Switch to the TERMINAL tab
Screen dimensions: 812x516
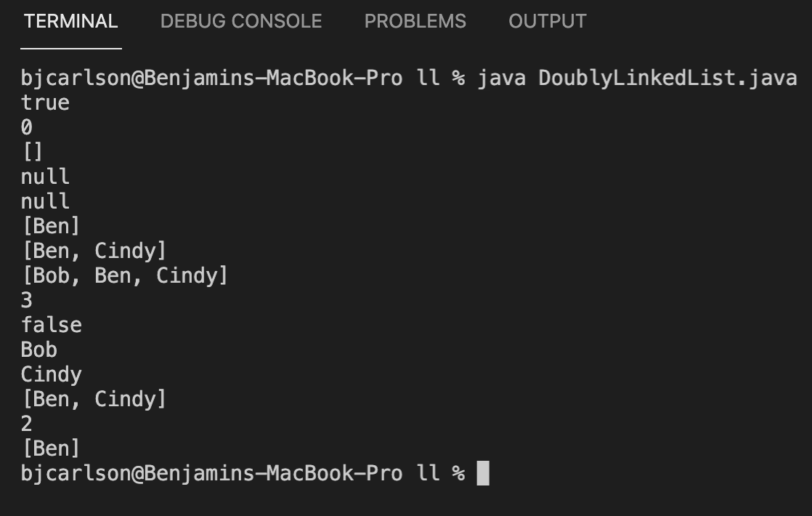coord(70,22)
